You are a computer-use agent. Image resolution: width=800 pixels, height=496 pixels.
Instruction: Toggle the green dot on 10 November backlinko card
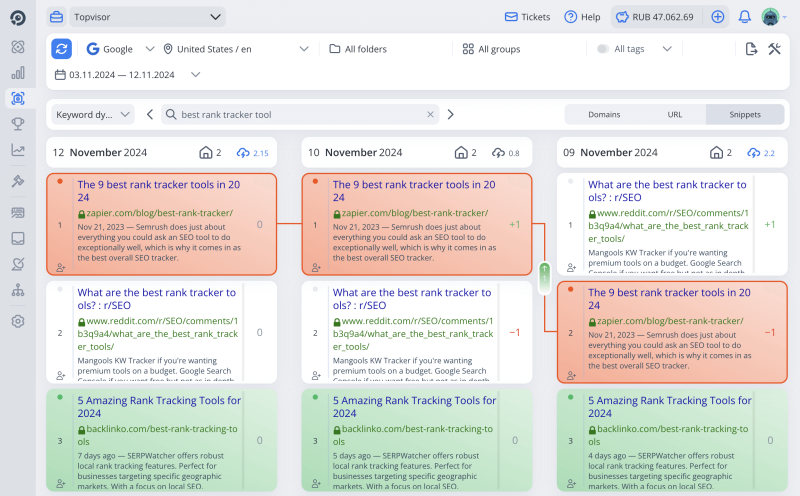point(315,397)
